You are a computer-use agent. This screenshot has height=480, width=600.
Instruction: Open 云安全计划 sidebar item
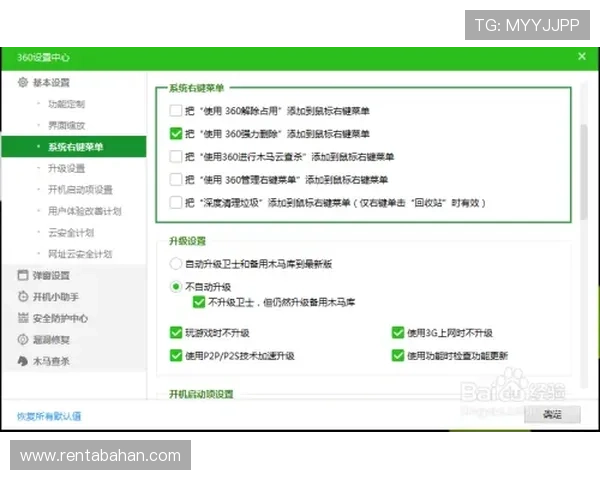(71, 232)
